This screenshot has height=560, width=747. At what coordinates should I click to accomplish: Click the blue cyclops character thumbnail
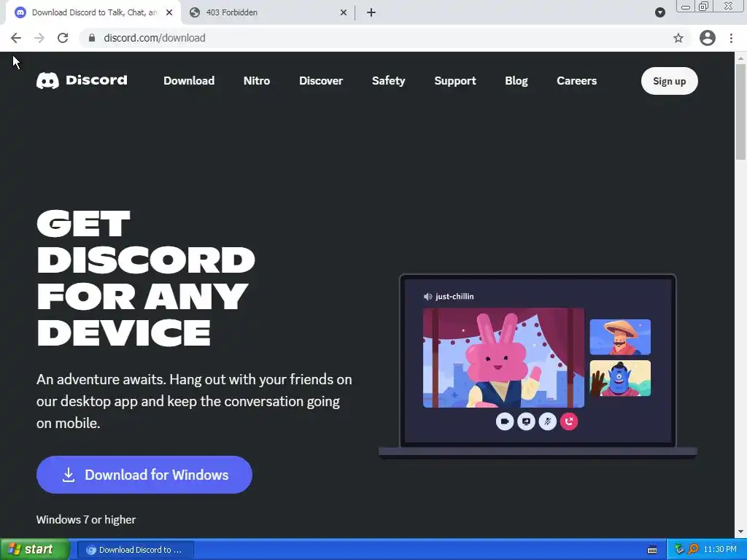pyautogui.click(x=620, y=378)
